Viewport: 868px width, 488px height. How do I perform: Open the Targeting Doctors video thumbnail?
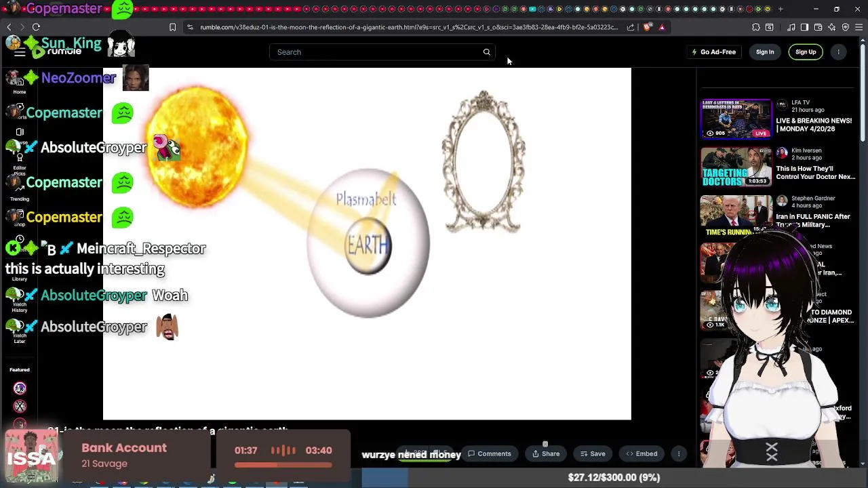point(736,167)
